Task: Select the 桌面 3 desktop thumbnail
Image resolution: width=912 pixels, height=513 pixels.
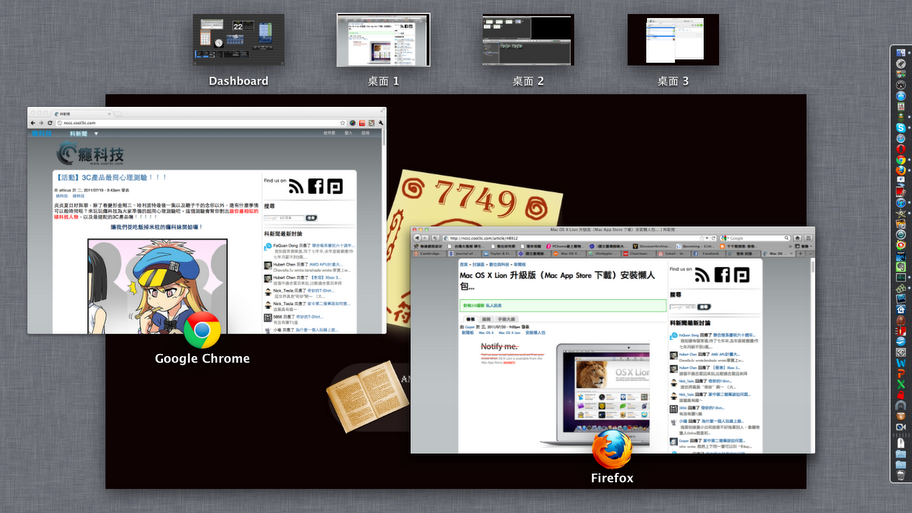Action: tap(672, 40)
